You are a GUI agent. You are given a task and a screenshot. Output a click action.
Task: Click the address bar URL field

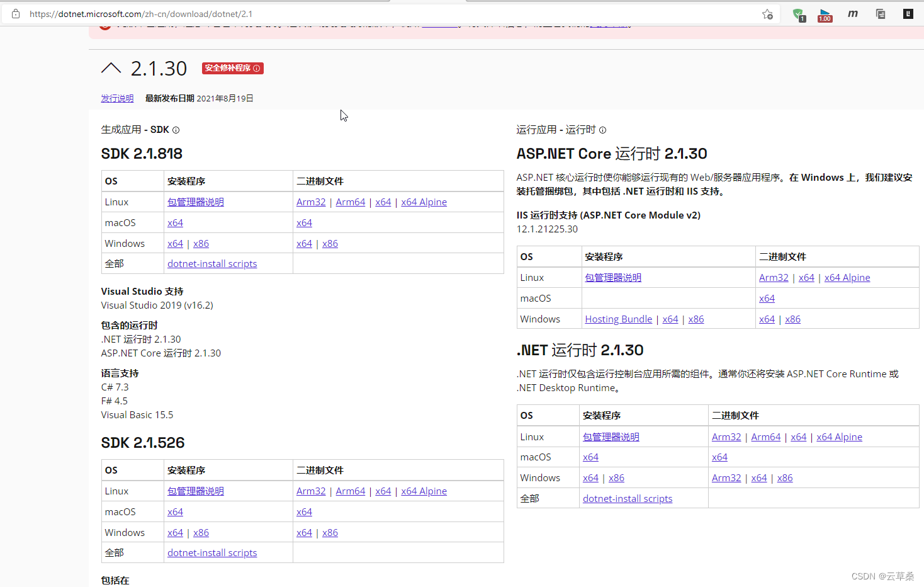pyautogui.click(x=390, y=14)
